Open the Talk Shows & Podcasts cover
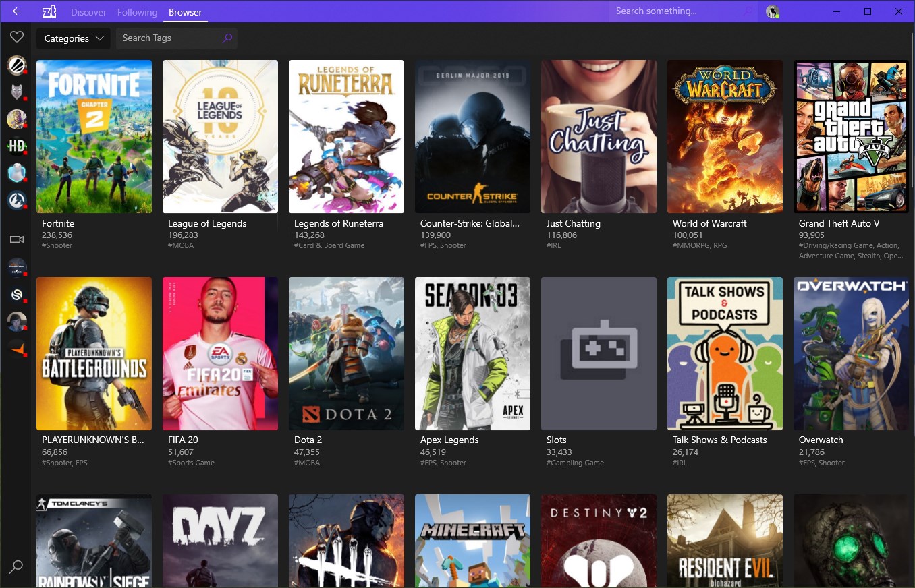 point(725,353)
